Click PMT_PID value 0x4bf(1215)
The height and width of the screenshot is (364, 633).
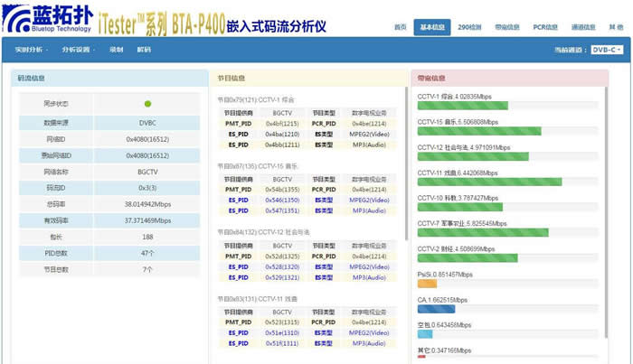(282, 124)
